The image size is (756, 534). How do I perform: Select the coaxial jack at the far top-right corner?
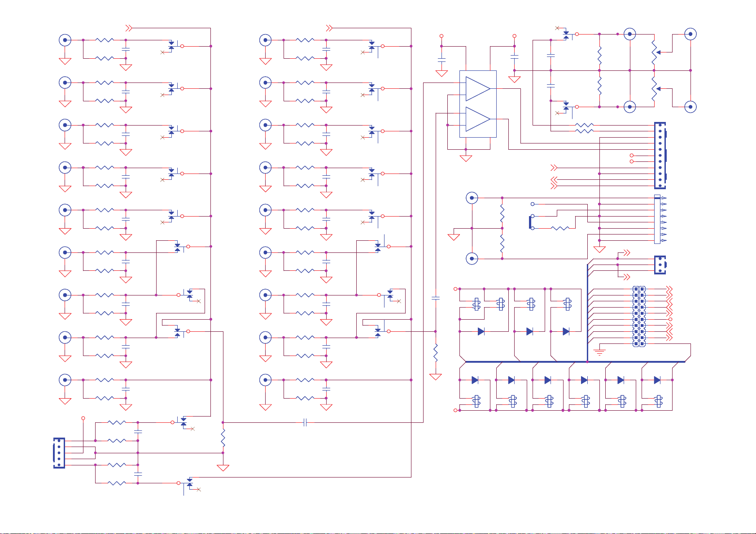pos(690,34)
